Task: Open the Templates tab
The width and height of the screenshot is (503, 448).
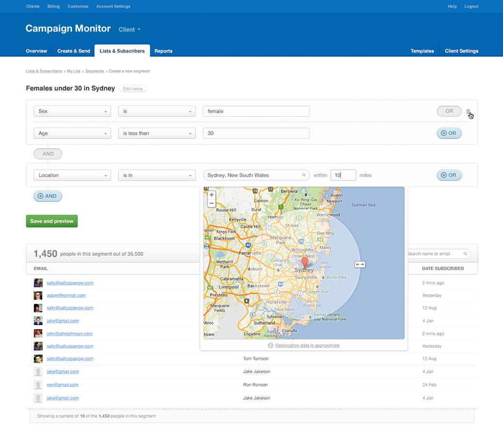Action: coord(422,51)
